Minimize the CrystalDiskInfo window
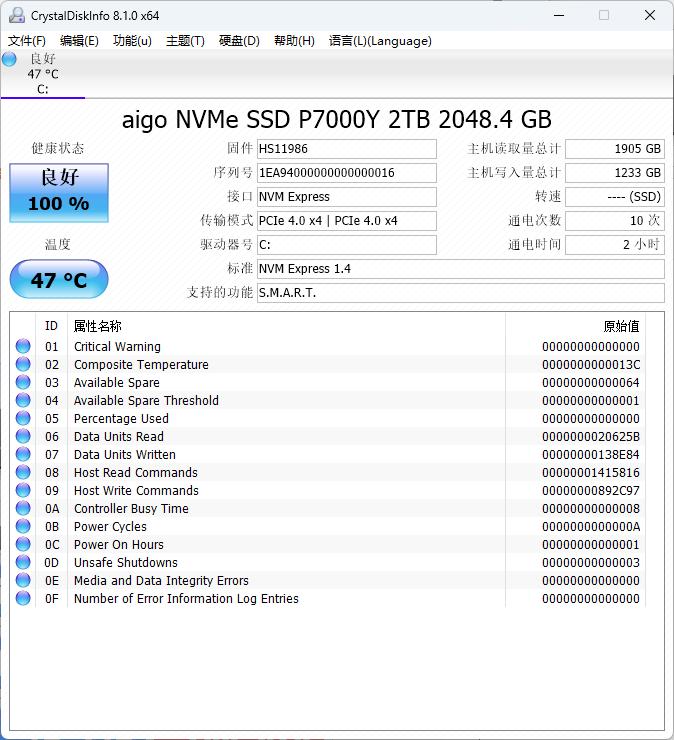674x740 pixels. click(x=559, y=15)
